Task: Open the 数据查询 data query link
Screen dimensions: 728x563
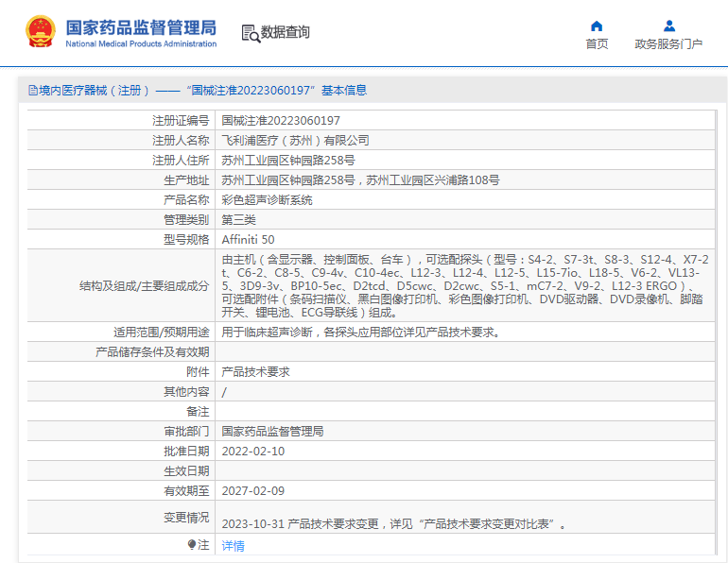Action: tap(286, 32)
